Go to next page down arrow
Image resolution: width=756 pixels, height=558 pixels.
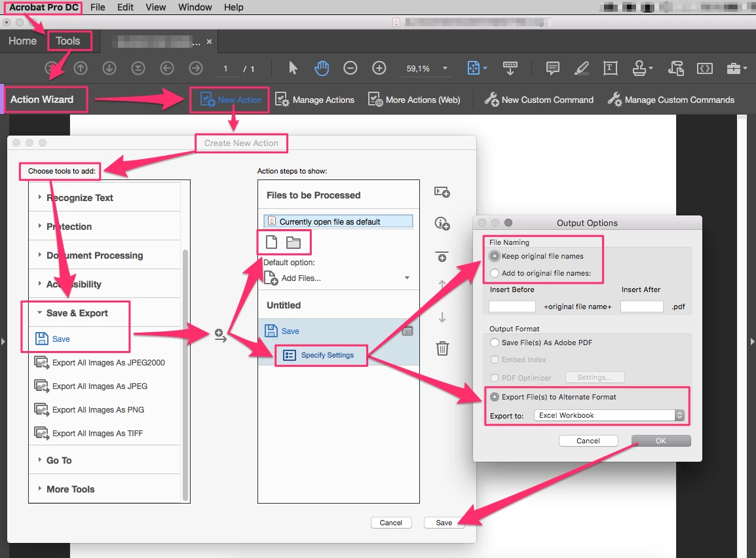pos(109,68)
